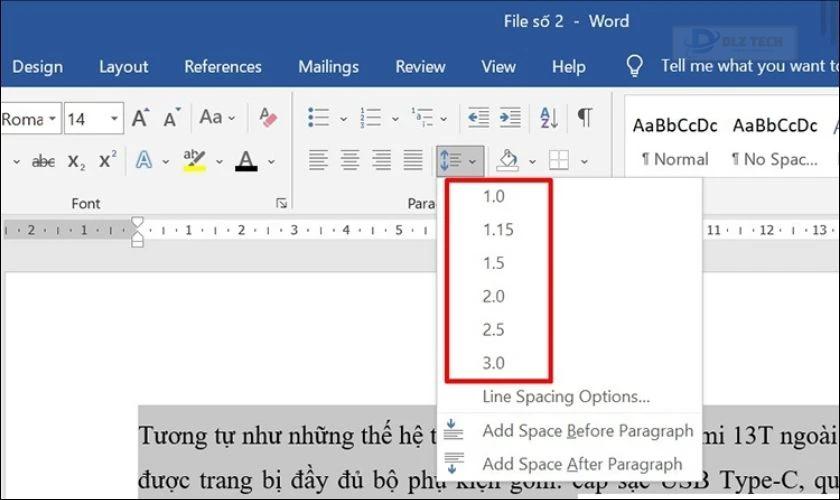The width and height of the screenshot is (840, 500).
Task: Align text right
Action: (x=381, y=160)
